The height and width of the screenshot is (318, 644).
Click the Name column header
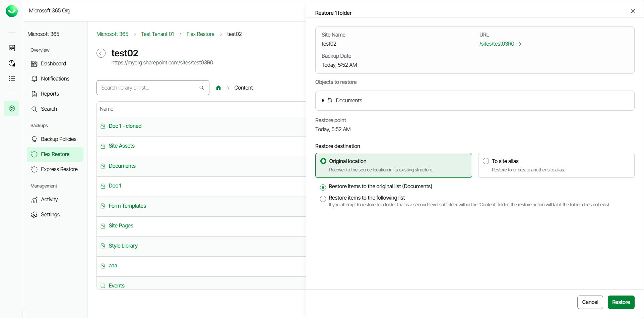tap(107, 109)
